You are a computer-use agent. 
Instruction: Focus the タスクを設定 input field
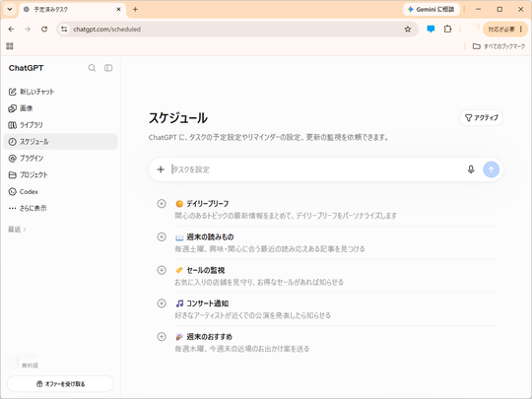[317, 169]
